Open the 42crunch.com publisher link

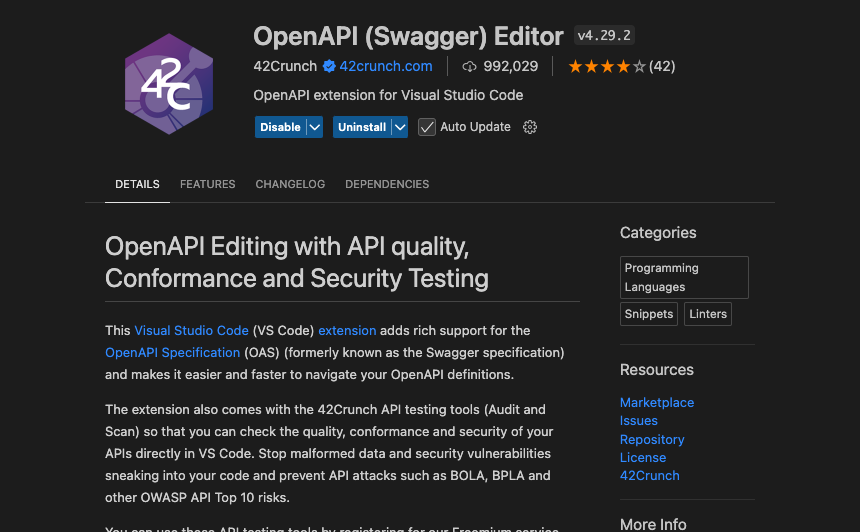pyautogui.click(x=386, y=66)
